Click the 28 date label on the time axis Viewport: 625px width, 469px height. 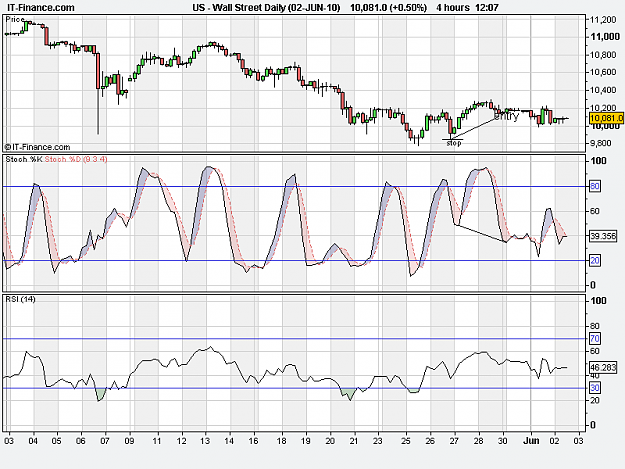click(x=478, y=441)
